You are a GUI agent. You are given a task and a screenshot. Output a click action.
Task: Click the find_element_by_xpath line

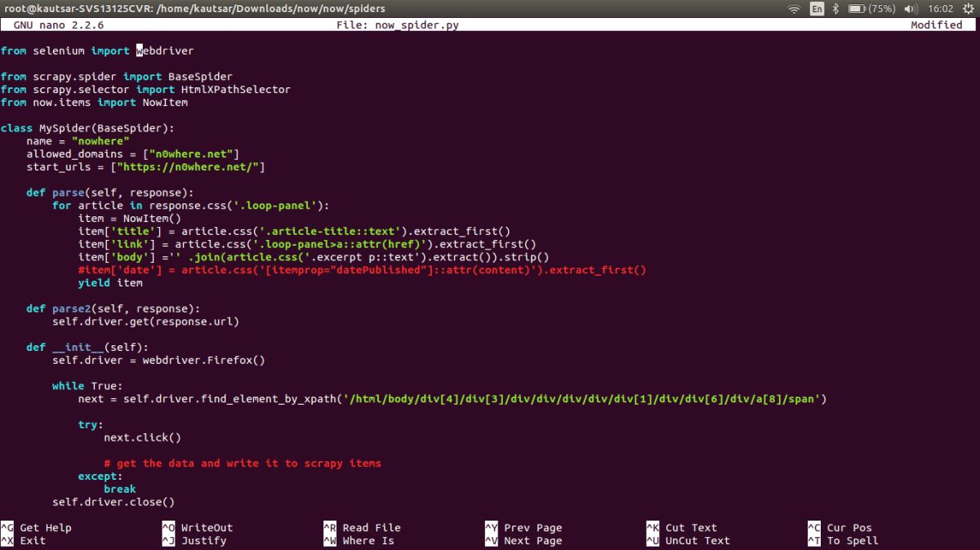coord(452,399)
